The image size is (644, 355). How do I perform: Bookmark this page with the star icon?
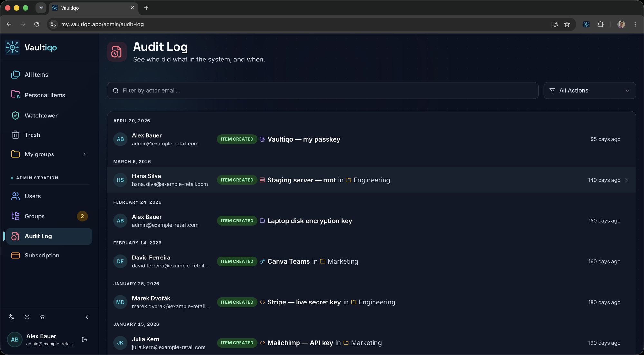point(567,24)
